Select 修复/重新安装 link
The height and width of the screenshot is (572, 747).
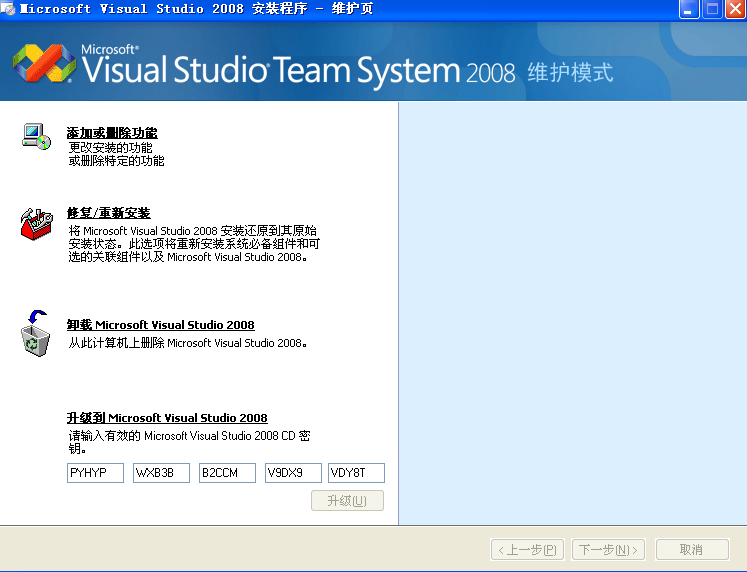pos(109,213)
